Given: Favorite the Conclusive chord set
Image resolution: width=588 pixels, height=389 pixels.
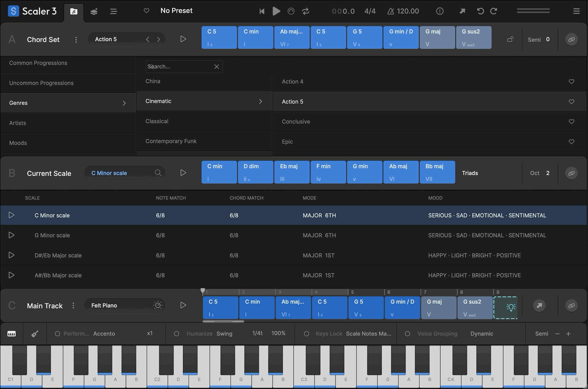Looking at the screenshot, I should pos(572,122).
